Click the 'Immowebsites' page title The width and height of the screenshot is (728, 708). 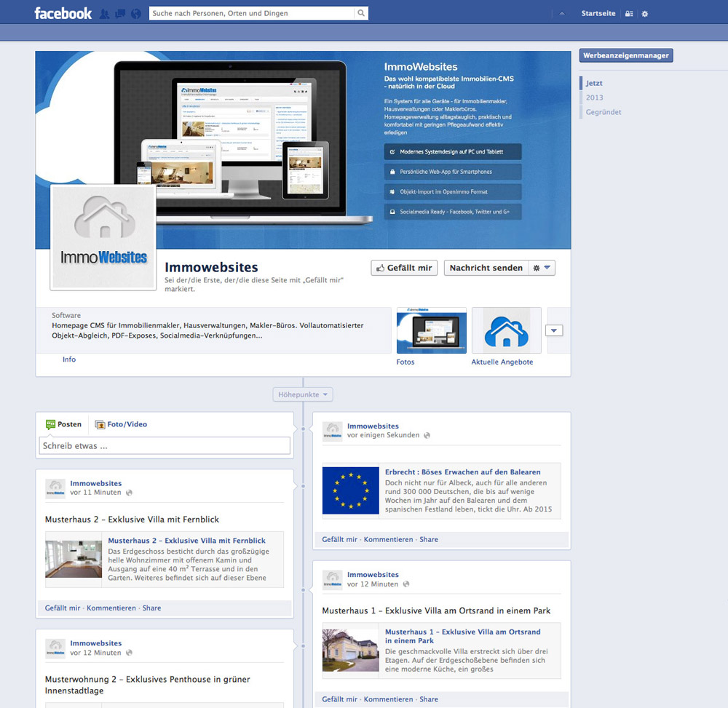pyautogui.click(x=211, y=267)
